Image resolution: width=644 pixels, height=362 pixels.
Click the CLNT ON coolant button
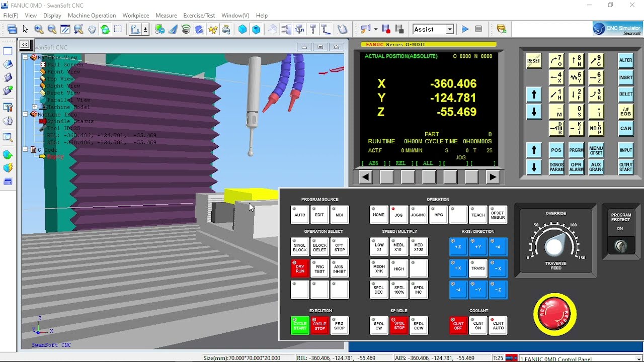(x=478, y=326)
